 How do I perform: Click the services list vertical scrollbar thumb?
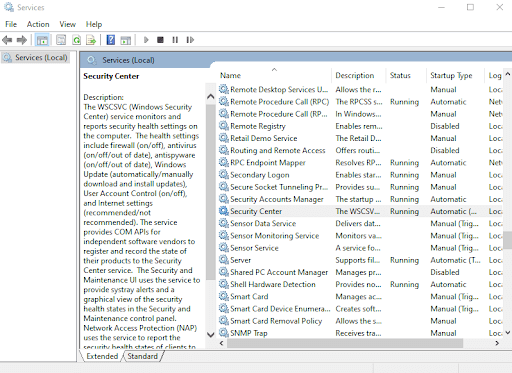pos(507,240)
